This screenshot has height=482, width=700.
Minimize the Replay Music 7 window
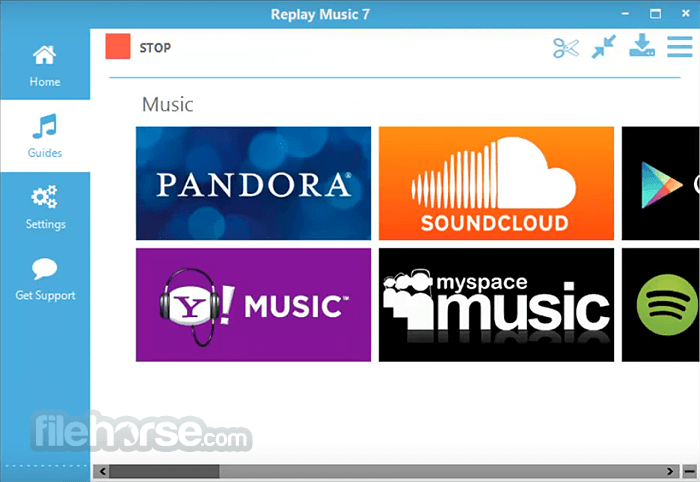(x=625, y=14)
